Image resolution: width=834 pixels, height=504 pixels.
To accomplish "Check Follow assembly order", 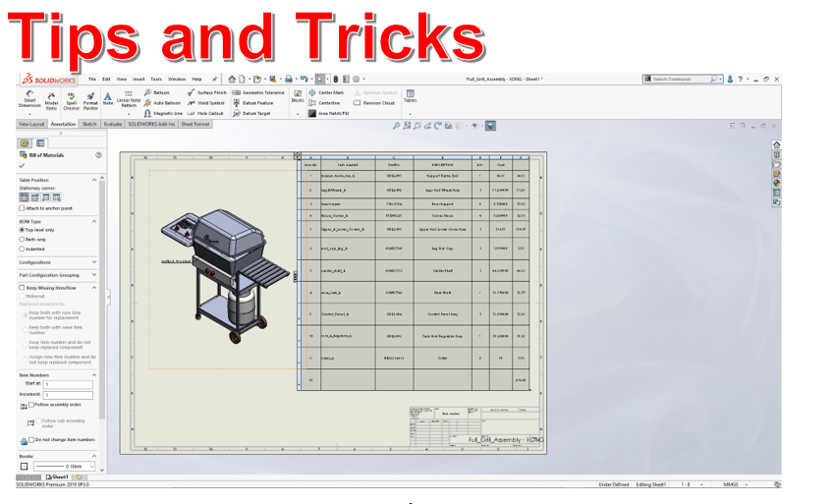I will click(x=31, y=405).
